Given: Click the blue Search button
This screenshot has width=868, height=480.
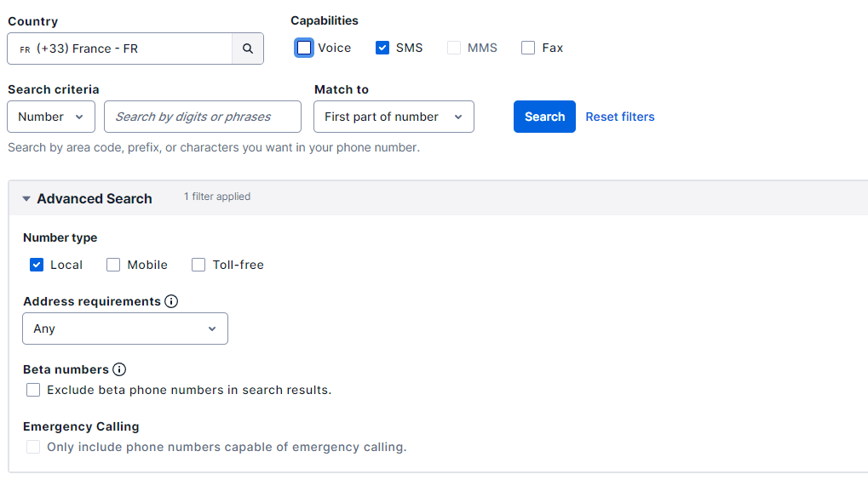Looking at the screenshot, I should click(544, 117).
